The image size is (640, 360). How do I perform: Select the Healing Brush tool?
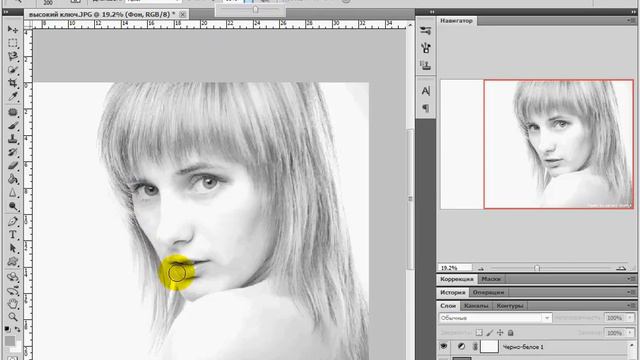coord(13,112)
